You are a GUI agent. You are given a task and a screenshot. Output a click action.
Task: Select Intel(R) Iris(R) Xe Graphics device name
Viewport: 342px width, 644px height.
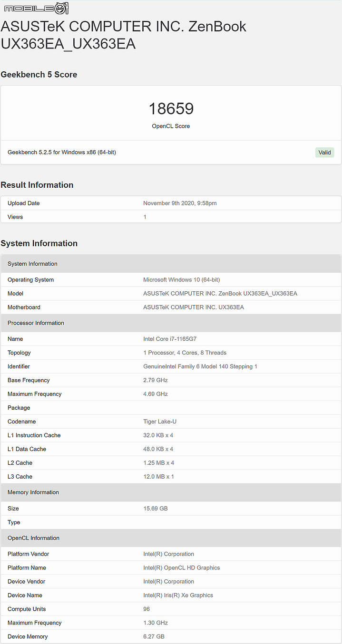pos(178,596)
